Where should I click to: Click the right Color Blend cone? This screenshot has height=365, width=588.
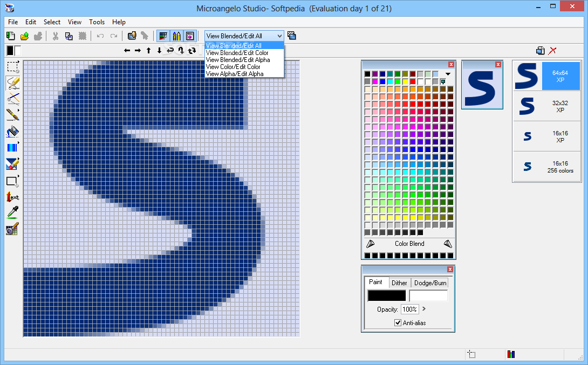(448, 244)
